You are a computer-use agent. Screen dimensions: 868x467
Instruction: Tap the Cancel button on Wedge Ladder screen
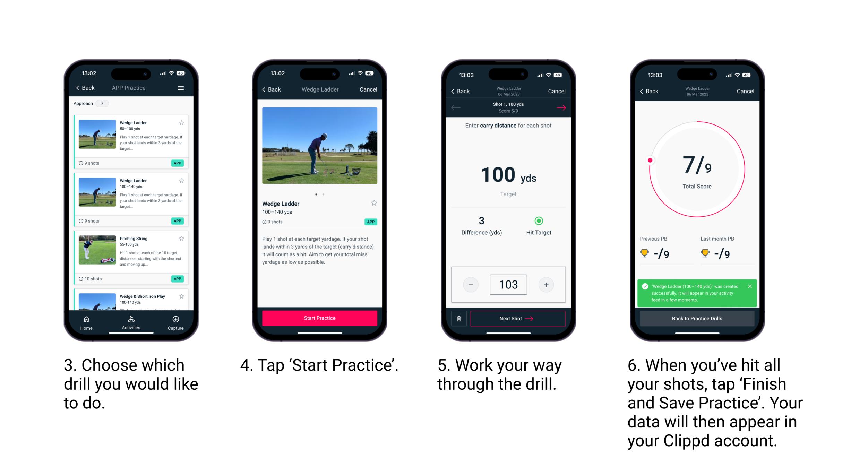[x=368, y=90]
